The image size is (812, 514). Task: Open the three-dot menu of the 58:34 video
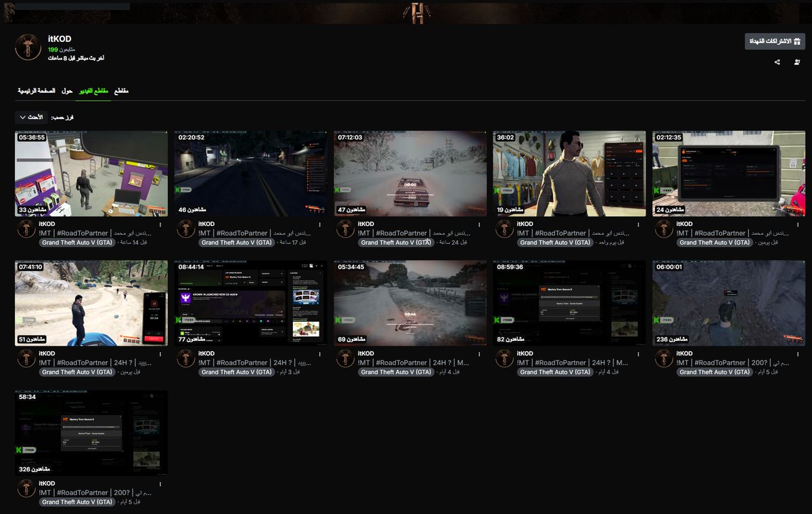click(160, 484)
